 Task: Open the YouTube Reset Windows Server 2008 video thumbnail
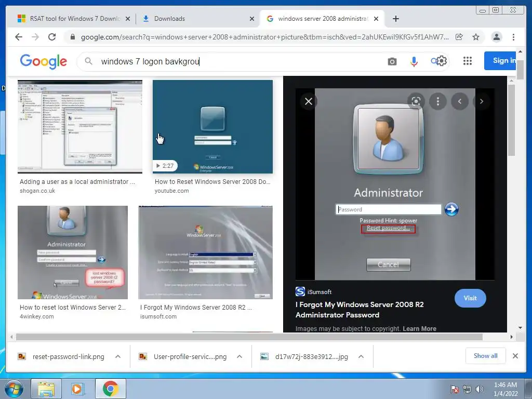(x=212, y=127)
